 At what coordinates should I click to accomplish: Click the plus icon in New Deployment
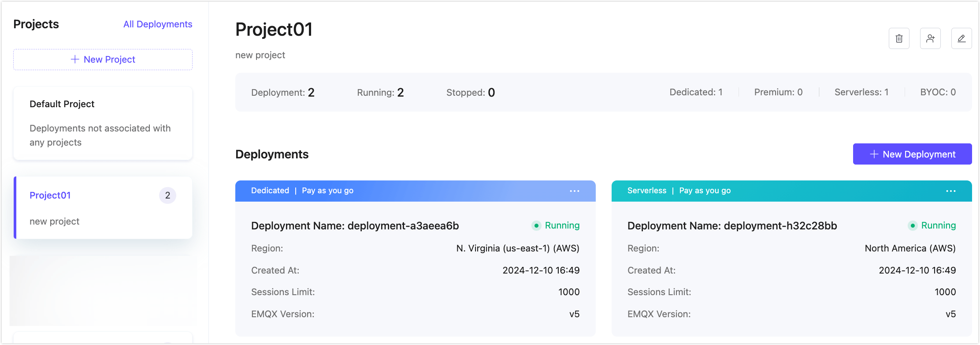pyautogui.click(x=874, y=154)
